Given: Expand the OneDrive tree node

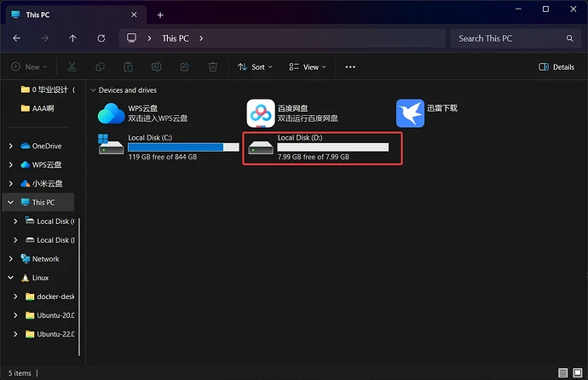Looking at the screenshot, I should tap(11, 147).
